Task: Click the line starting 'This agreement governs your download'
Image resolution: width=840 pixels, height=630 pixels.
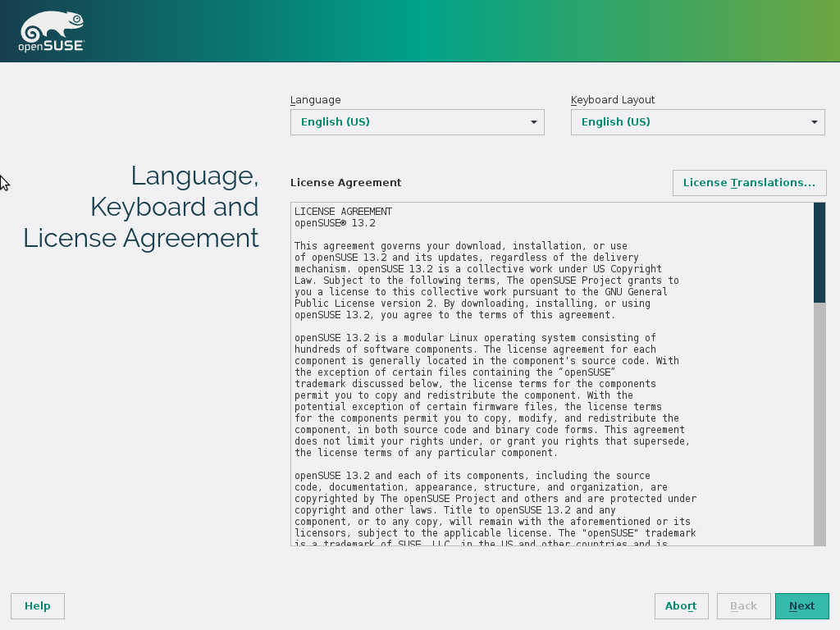Action: 461,246
